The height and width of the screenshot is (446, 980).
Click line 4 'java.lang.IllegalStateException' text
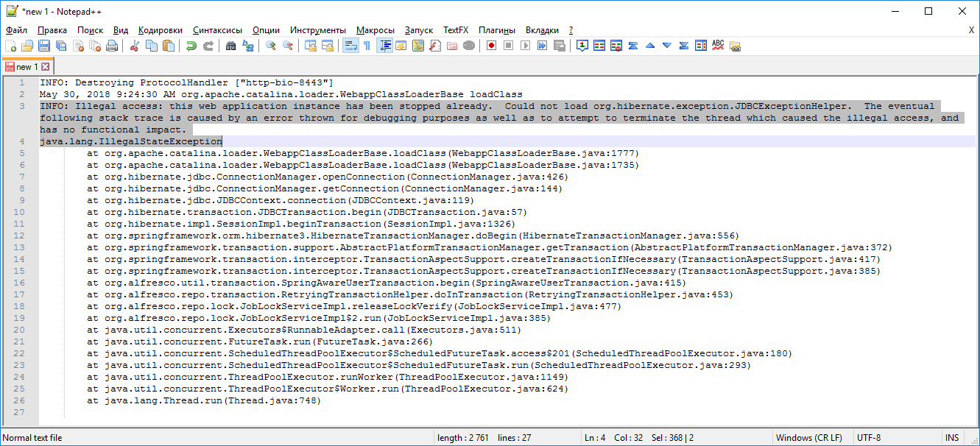pos(131,141)
